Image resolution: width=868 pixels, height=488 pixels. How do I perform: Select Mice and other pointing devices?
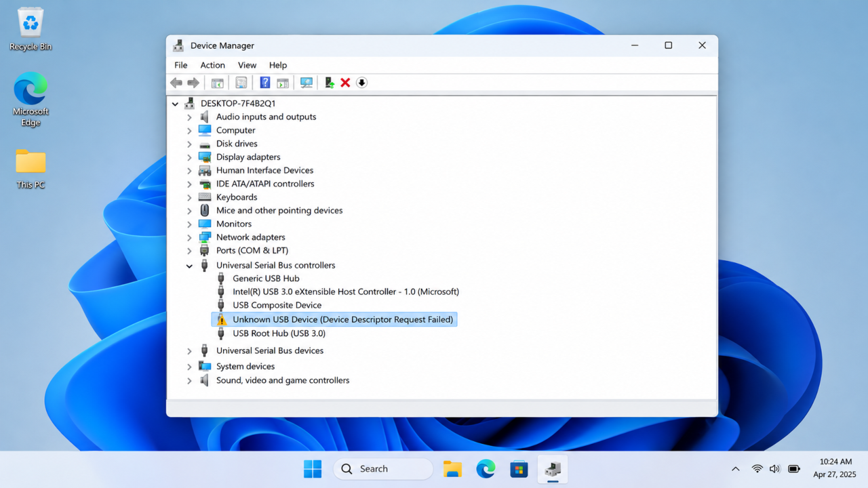click(279, 210)
